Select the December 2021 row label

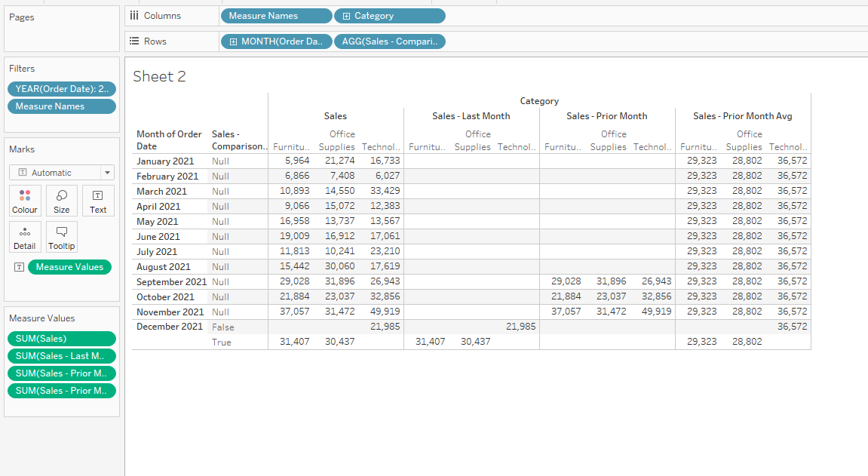point(170,327)
